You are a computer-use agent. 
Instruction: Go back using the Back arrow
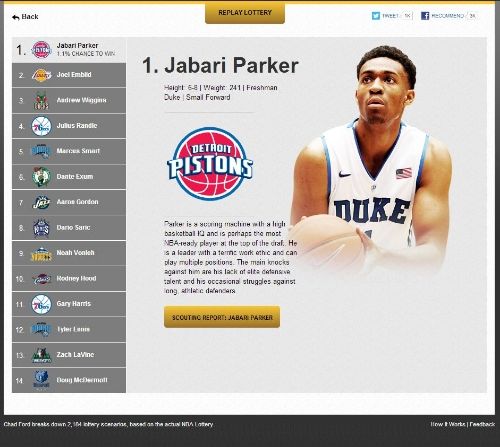pyautogui.click(x=25, y=17)
